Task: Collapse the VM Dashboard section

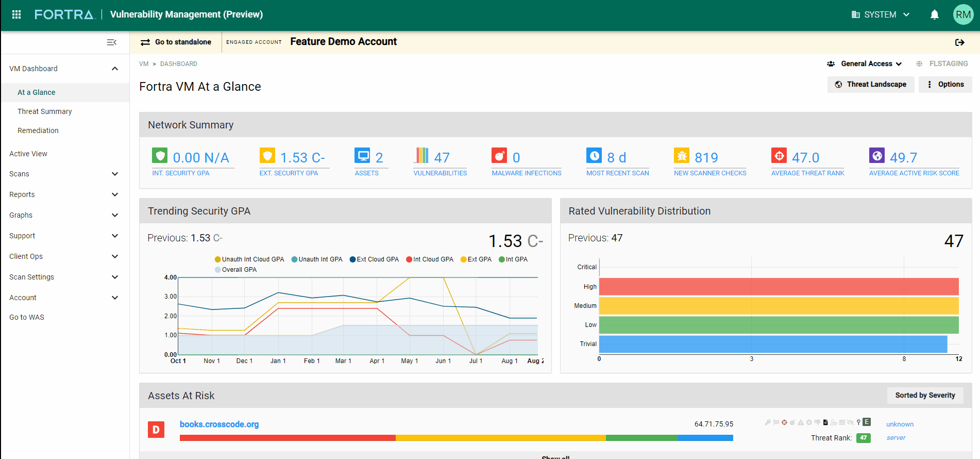Action: (x=115, y=69)
